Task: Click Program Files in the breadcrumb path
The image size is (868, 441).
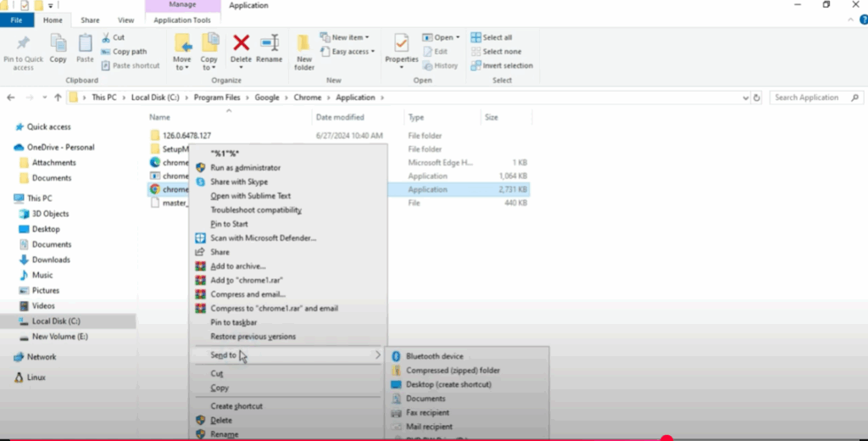Action: click(217, 98)
